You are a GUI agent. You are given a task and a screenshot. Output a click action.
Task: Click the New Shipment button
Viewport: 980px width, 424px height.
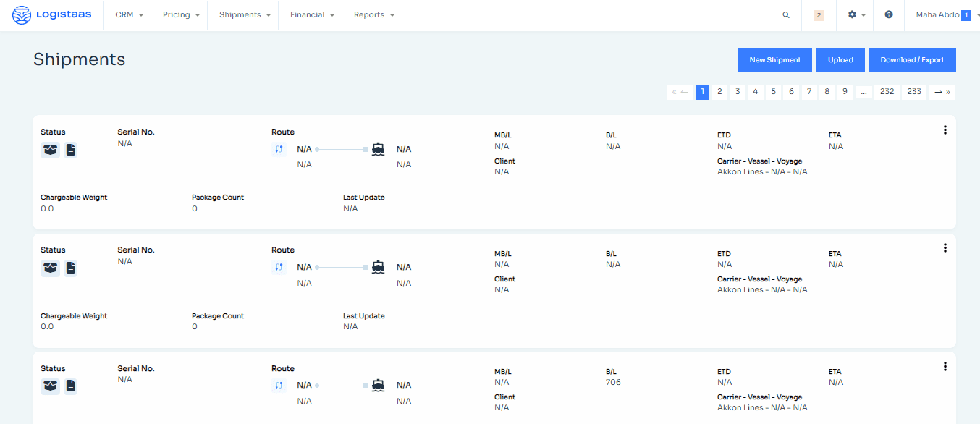tap(775, 60)
